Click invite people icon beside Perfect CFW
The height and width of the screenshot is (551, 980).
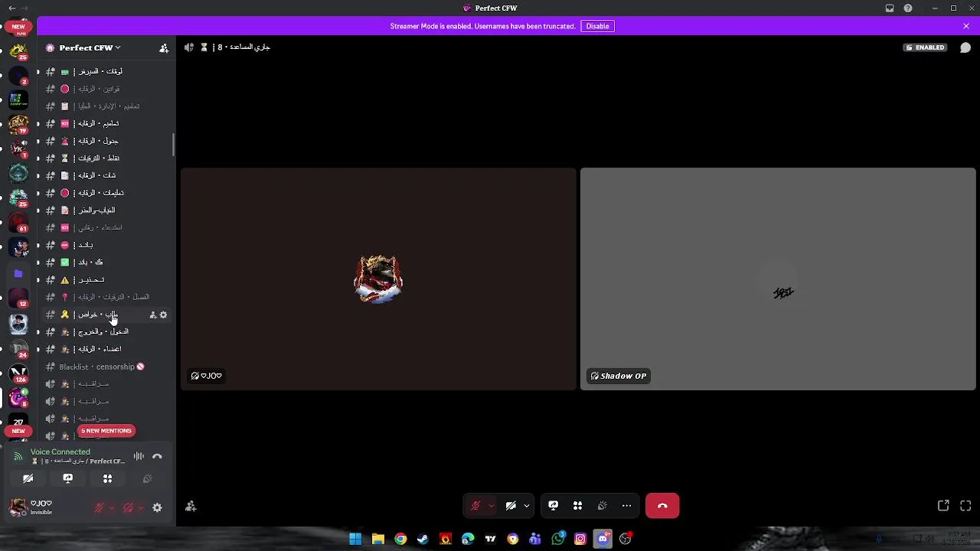(x=164, y=47)
